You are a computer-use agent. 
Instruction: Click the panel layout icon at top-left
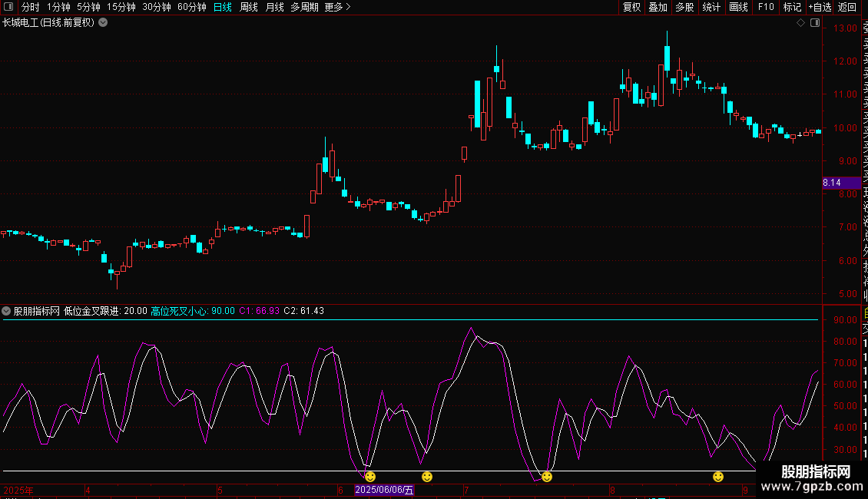(9, 7)
